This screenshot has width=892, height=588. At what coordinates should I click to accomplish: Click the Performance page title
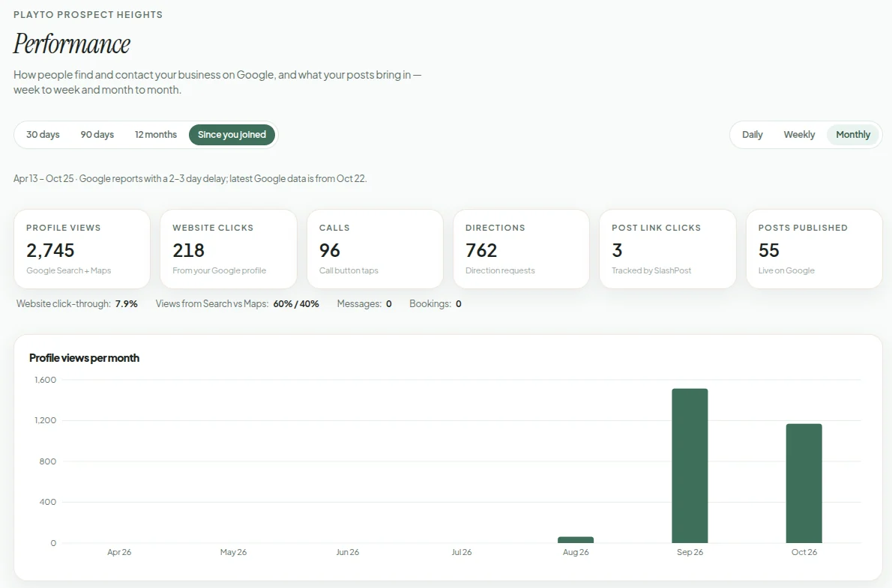72,43
